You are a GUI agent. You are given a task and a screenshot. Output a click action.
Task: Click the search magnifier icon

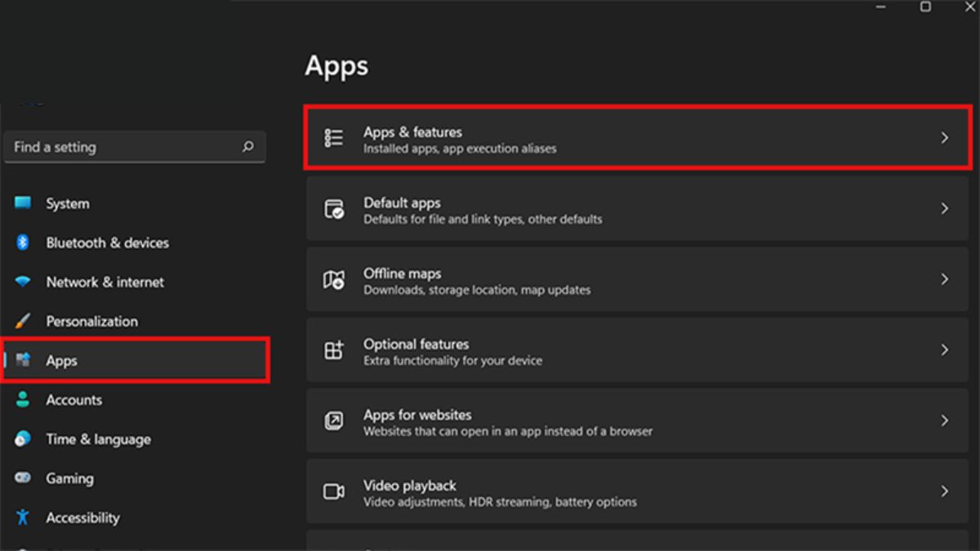click(x=248, y=148)
